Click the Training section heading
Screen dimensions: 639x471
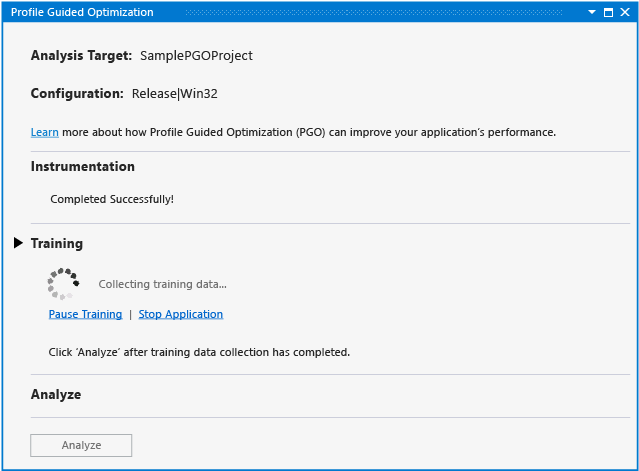(x=57, y=243)
